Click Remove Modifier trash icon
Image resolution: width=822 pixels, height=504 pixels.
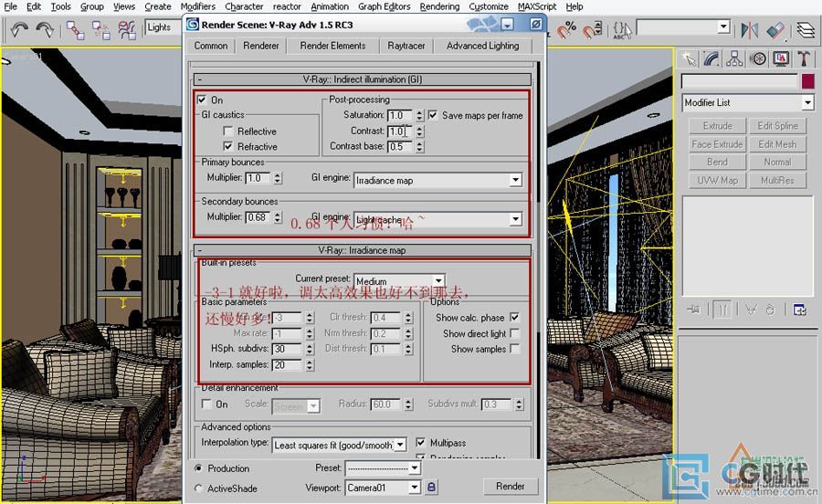770,310
